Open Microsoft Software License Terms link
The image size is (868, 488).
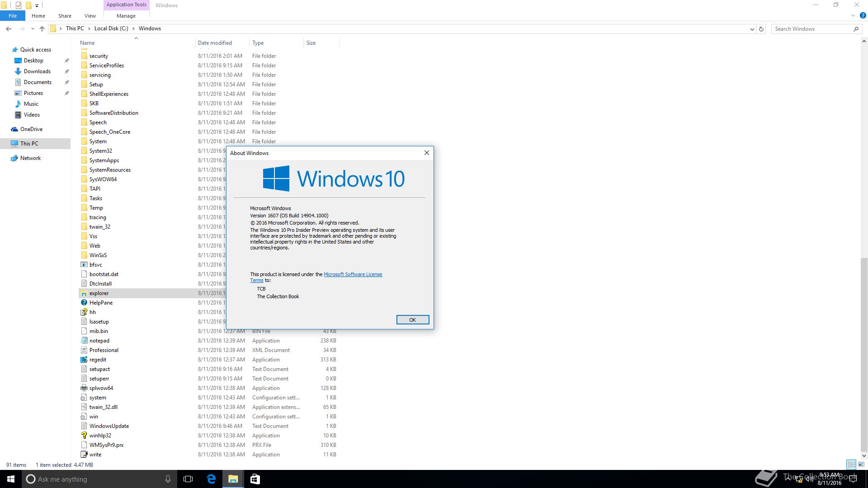coord(353,274)
